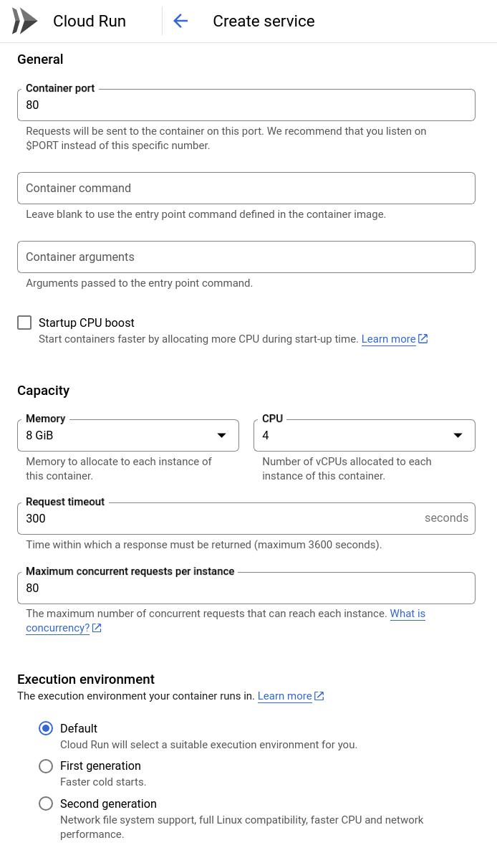
Task: Open Learn more under Execution environment
Action: 285,695
